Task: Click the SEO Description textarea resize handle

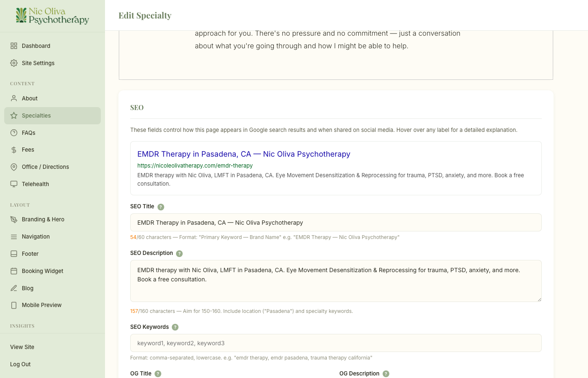Action: 539,299
